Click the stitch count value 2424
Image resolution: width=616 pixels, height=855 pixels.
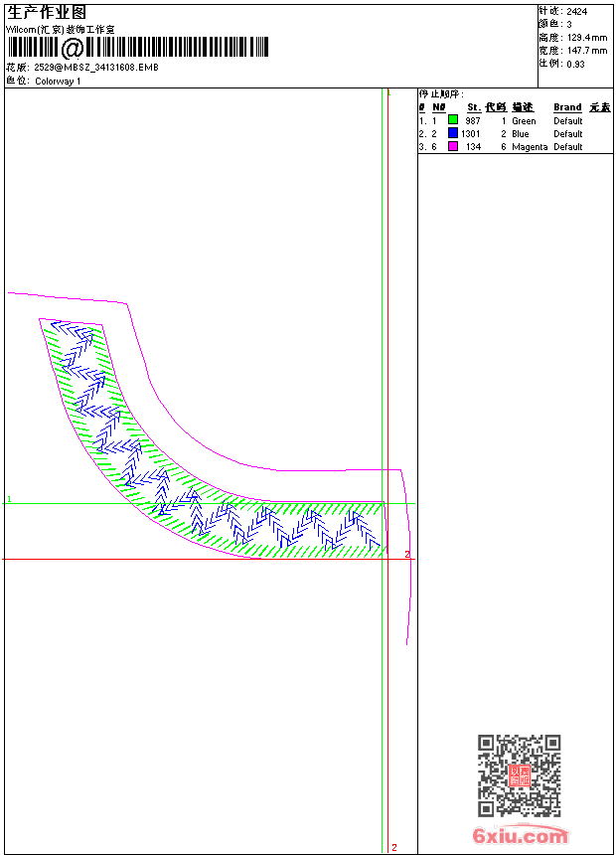[576, 11]
